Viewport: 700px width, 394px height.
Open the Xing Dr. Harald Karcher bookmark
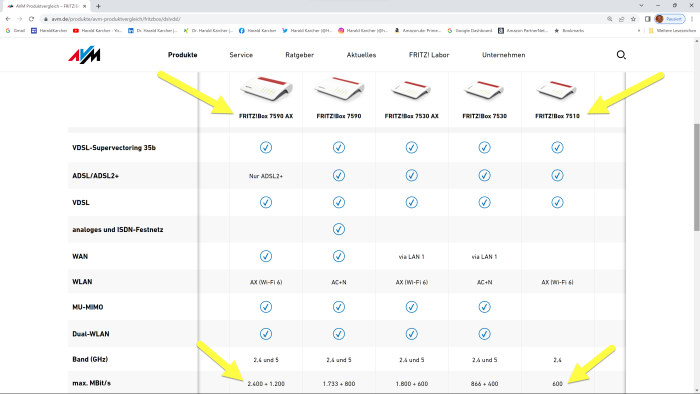208,31
